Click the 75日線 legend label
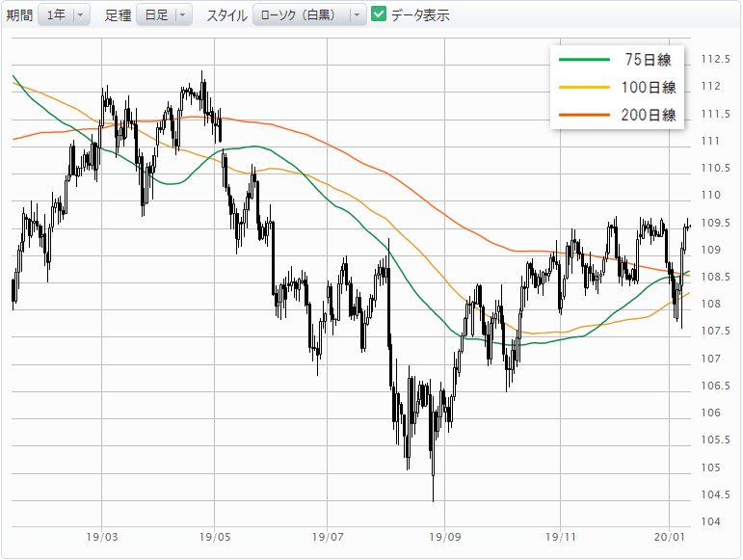Image resolution: width=743 pixels, height=560 pixels. tap(648, 60)
